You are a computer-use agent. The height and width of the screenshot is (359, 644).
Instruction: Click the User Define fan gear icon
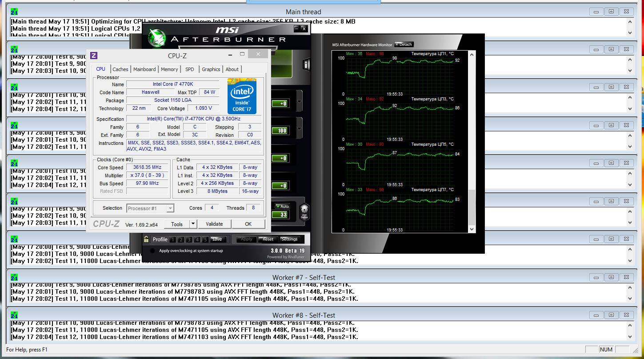click(x=304, y=211)
